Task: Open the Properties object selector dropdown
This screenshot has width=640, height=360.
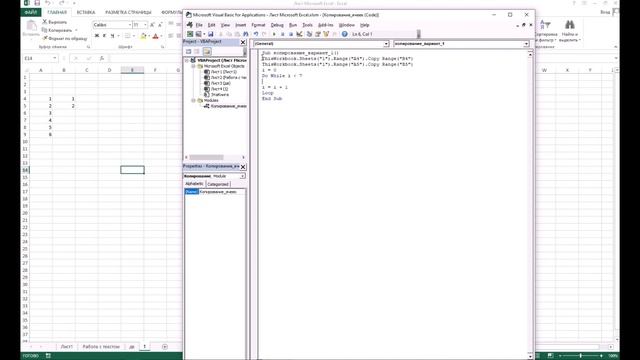Action: 242,176
